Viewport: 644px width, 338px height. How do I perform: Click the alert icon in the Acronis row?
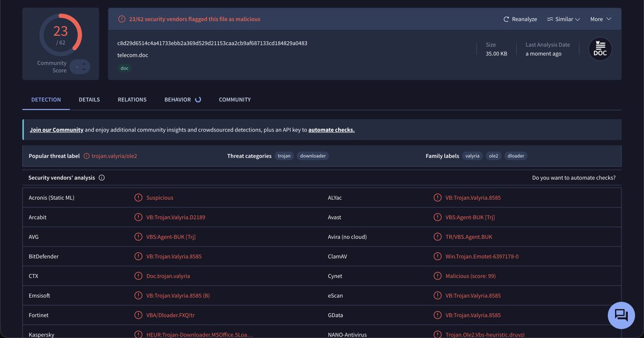pos(138,198)
